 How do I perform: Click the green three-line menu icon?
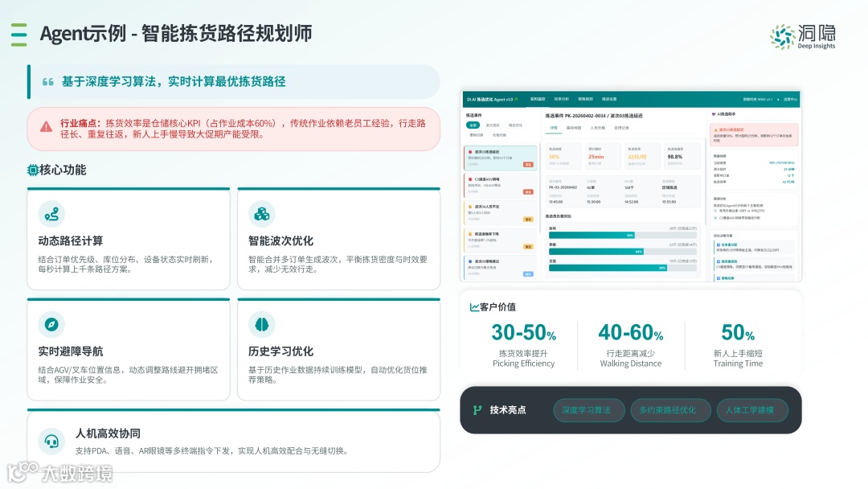(18, 35)
